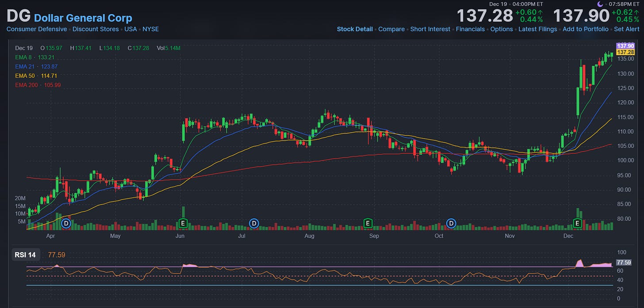This screenshot has width=644, height=308.
Task: Click the April dividend marker D
Action: (x=66, y=223)
